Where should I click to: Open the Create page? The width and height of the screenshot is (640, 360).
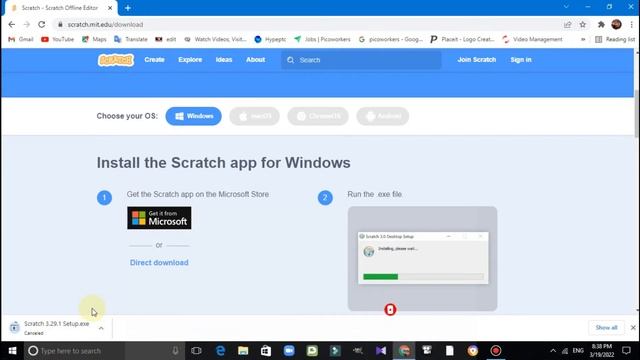pyautogui.click(x=154, y=60)
